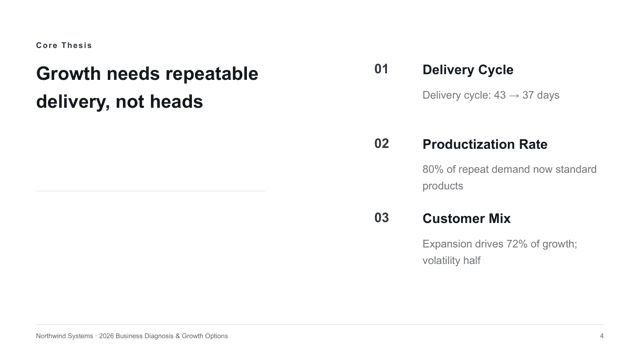The image size is (640, 360).
Task: Click '2026 Business Diagnosis & Growth Options' footer
Action: click(x=163, y=336)
